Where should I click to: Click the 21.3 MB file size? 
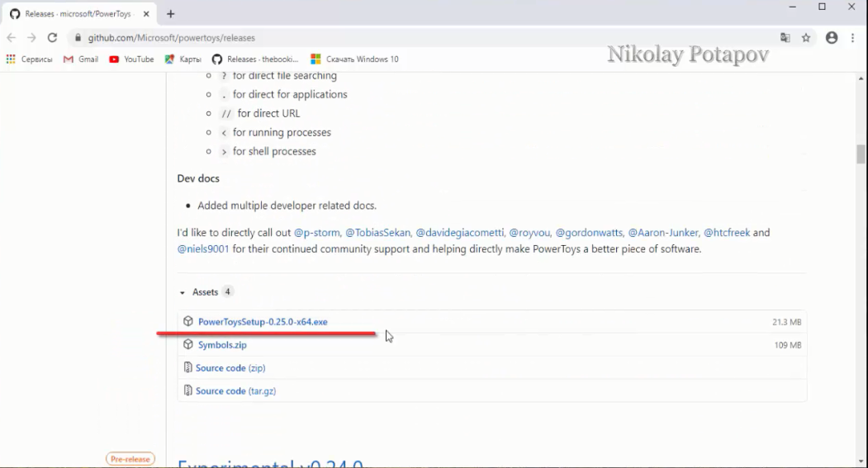786,322
